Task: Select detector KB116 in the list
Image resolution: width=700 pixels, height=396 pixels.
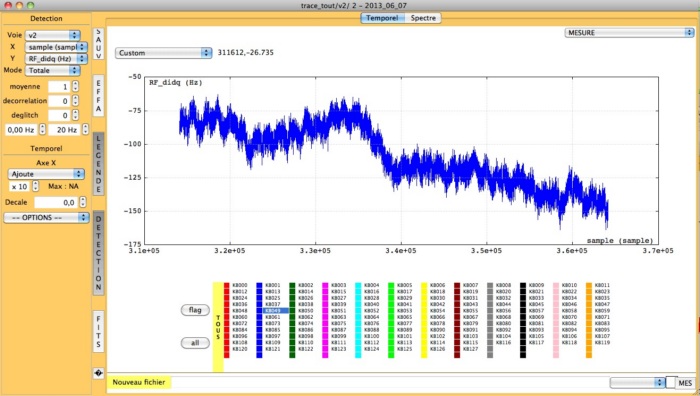Action: click(x=504, y=342)
